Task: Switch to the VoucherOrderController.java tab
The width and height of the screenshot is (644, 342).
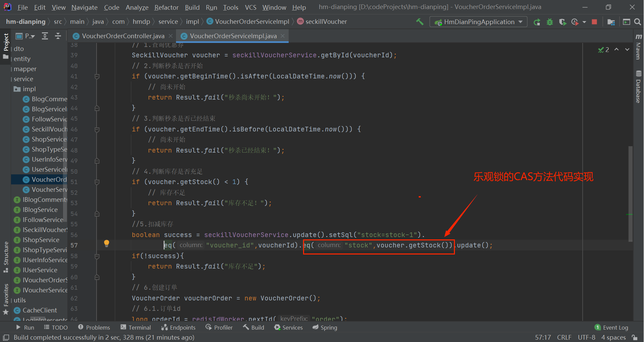Action: point(123,36)
